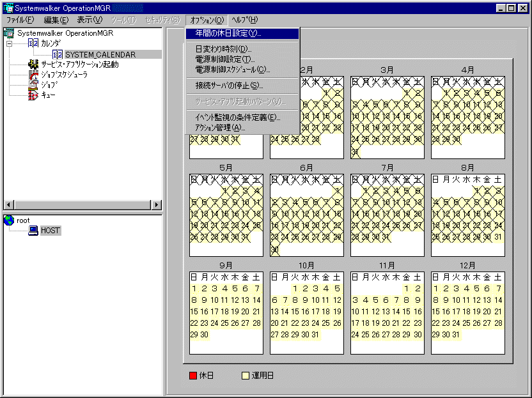532x398 pixels.
Task: Open the 表示(V) menu
Action: [90, 20]
